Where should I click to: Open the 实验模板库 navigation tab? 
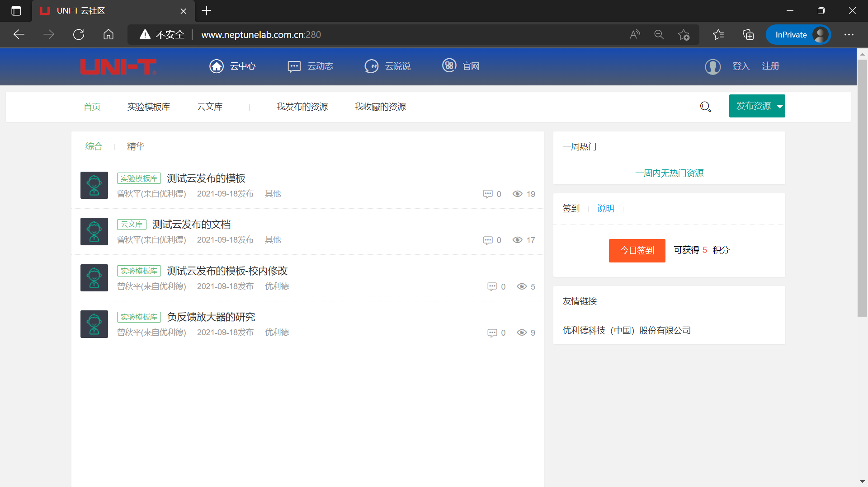pos(148,107)
